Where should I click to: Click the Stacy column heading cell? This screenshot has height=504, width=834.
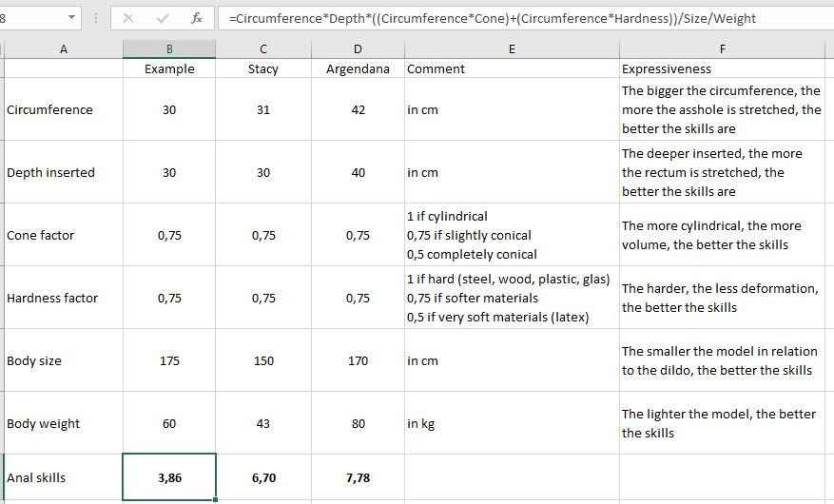tap(263, 68)
